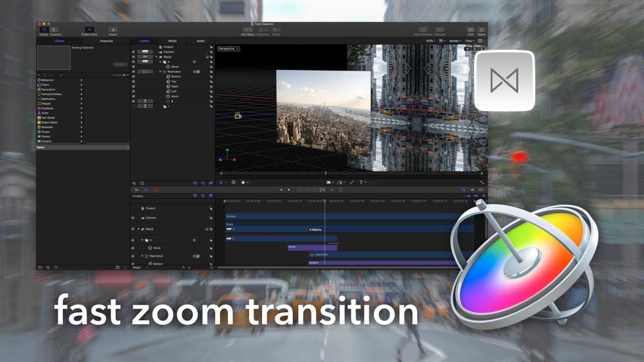Select the 3D Transform tool
The height and width of the screenshot is (362, 644).
233,183
